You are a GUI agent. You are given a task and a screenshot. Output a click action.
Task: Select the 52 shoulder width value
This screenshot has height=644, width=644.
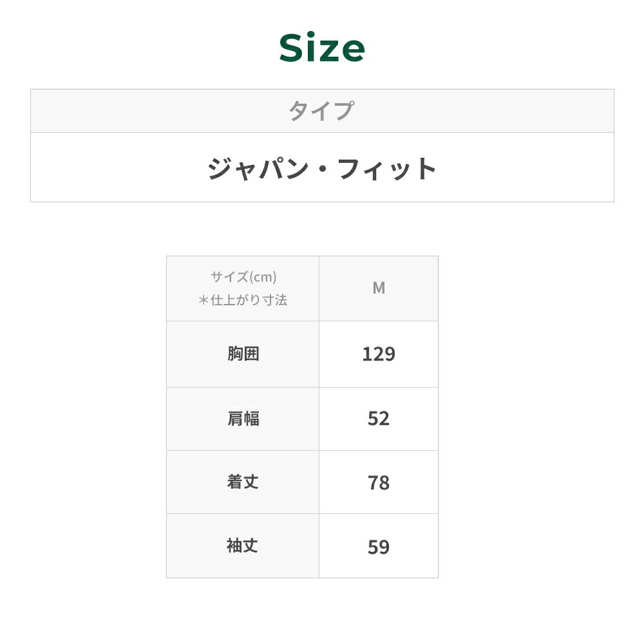tap(379, 419)
